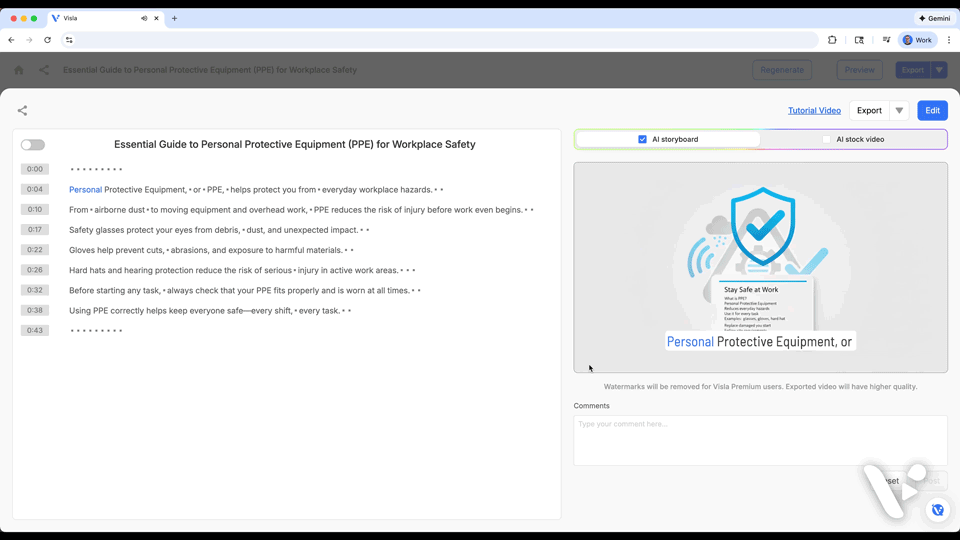
Task: Toggle the switch beside the script title
Action: [x=33, y=145]
